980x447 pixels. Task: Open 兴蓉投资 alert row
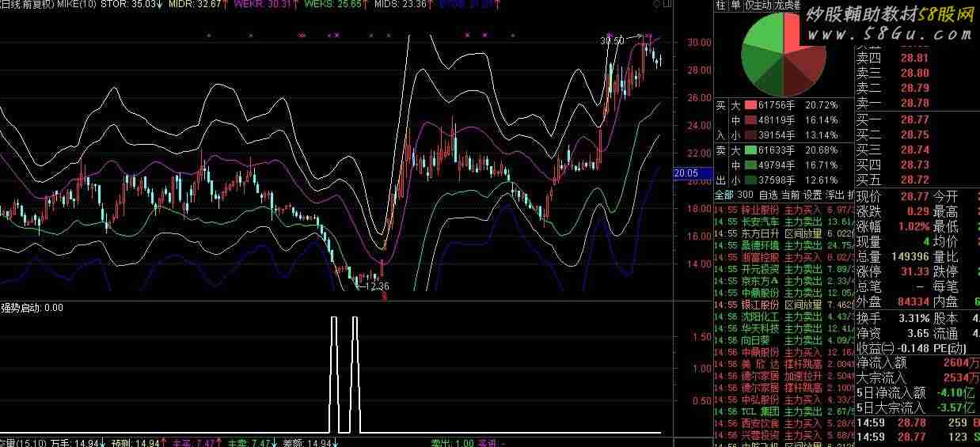784,435
